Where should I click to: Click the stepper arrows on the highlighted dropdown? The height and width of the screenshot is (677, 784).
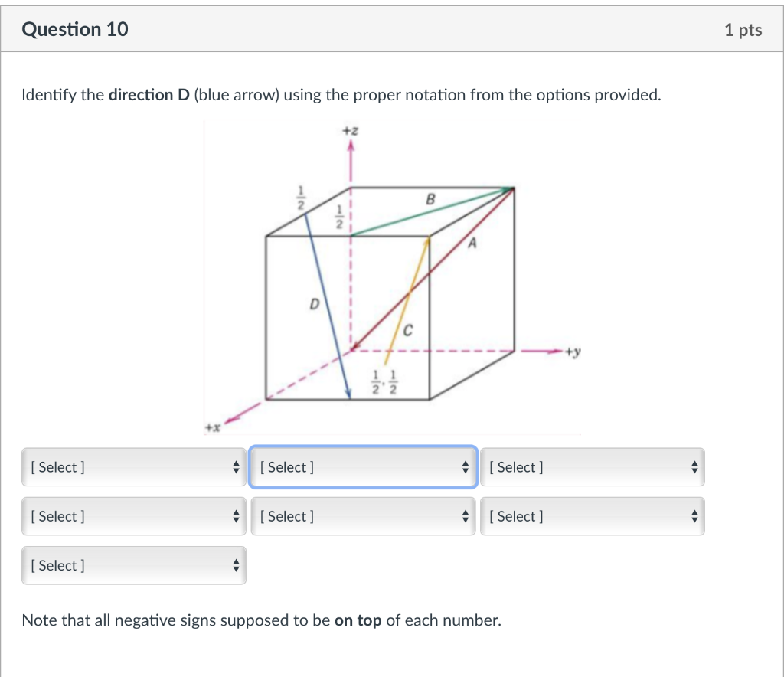coord(465,467)
